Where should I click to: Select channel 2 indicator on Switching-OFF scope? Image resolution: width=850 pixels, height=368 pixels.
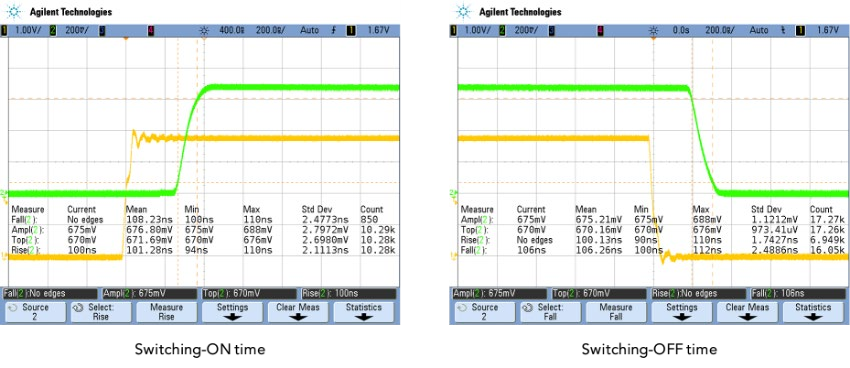point(502,30)
